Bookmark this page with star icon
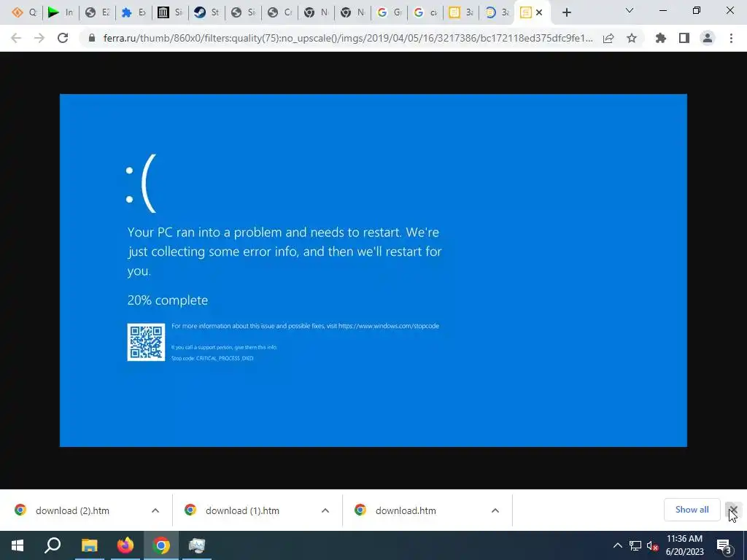Screen dimensions: 747x560 632,38
